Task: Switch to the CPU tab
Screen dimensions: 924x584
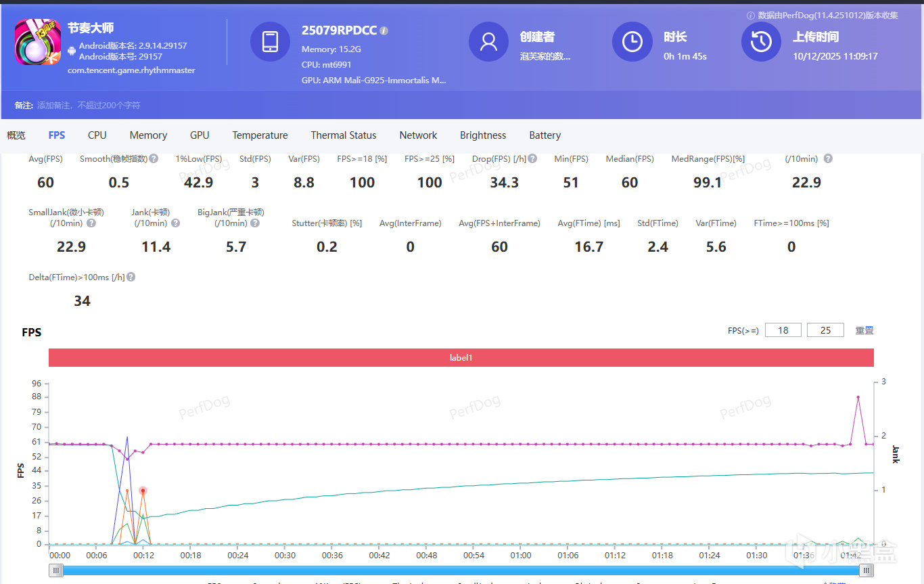Action: (97, 135)
